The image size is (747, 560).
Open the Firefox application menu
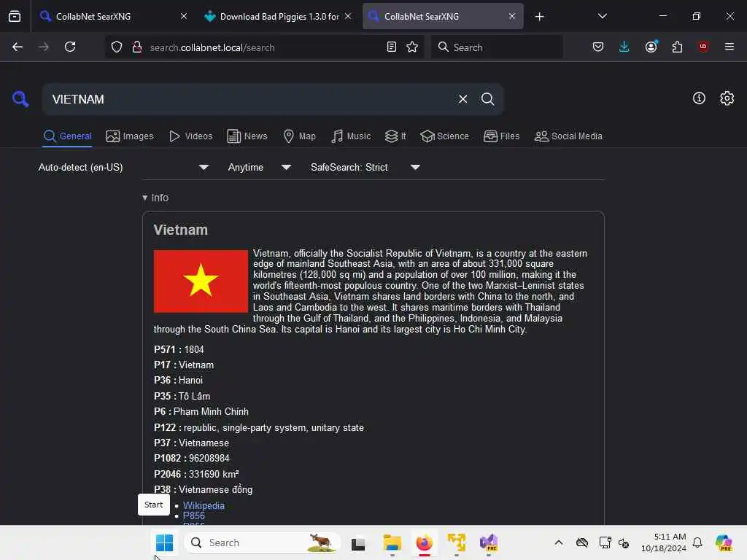[729, 47]
